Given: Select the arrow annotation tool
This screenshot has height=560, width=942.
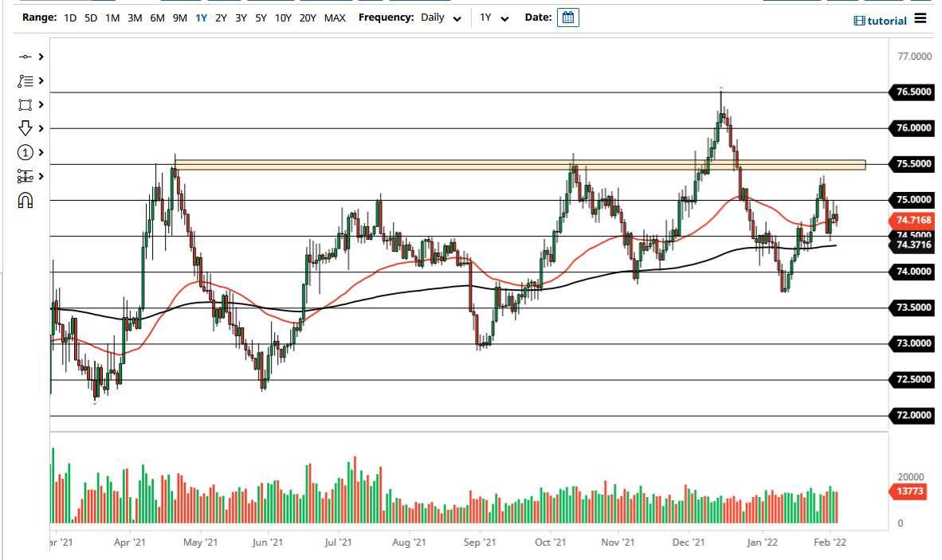Looking at the screenshot, I should tap(24, 128).
